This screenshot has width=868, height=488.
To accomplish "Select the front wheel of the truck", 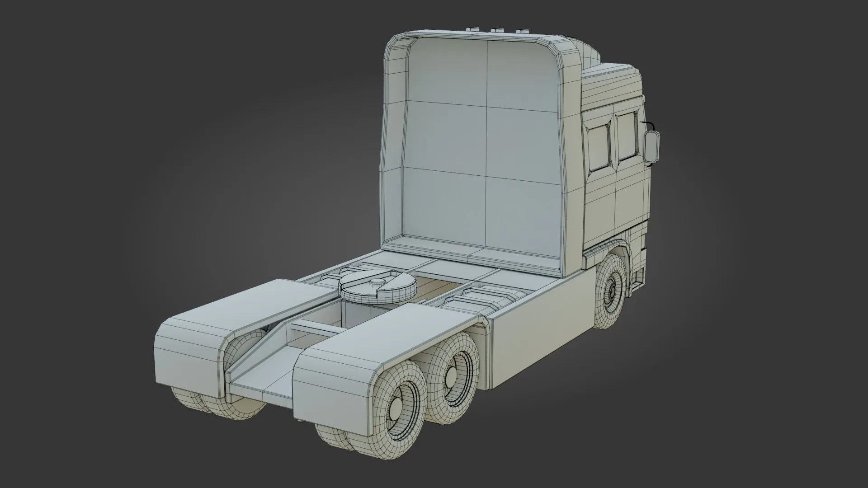I will 610,292.
